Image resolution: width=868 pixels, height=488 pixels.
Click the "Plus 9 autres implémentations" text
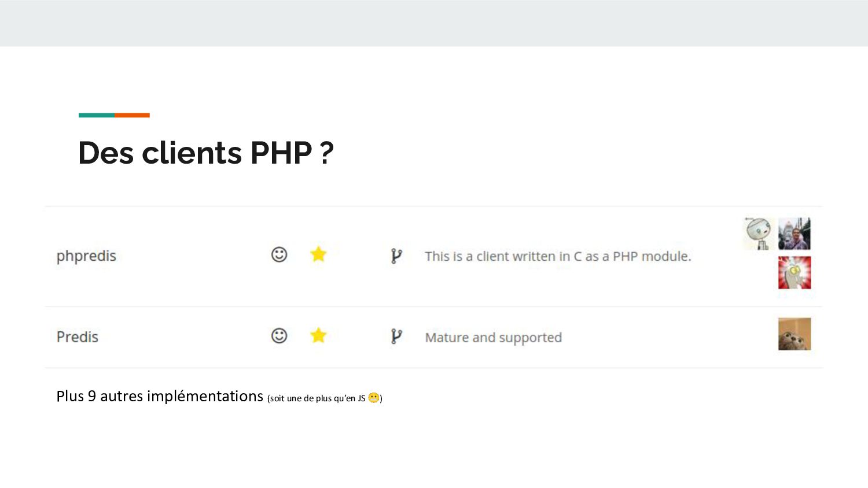160,396
